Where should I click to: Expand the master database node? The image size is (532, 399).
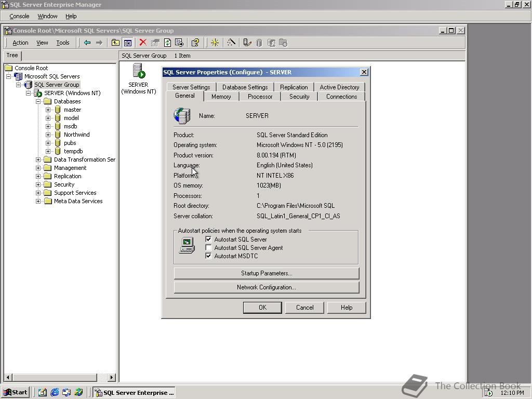(x=48, y=110)
